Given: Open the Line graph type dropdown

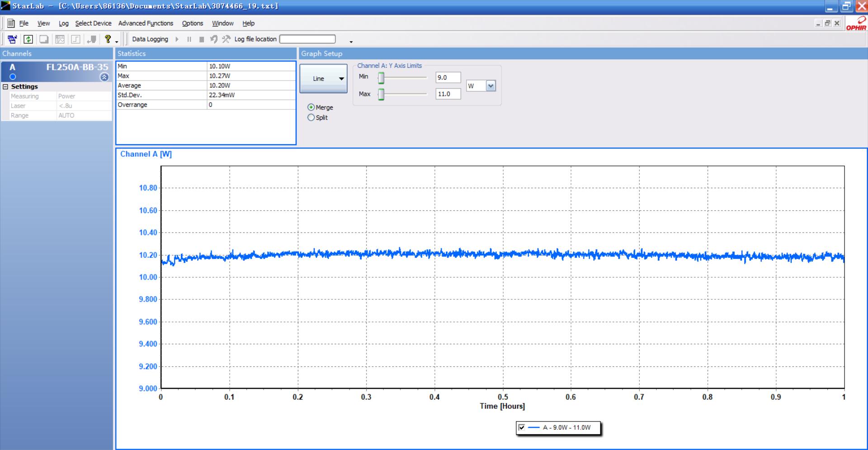Looking at the screenshot, I should pos(323,79).
